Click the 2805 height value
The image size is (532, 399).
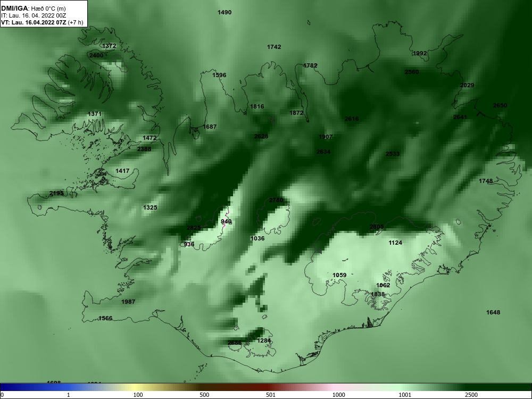click(377, 227)
